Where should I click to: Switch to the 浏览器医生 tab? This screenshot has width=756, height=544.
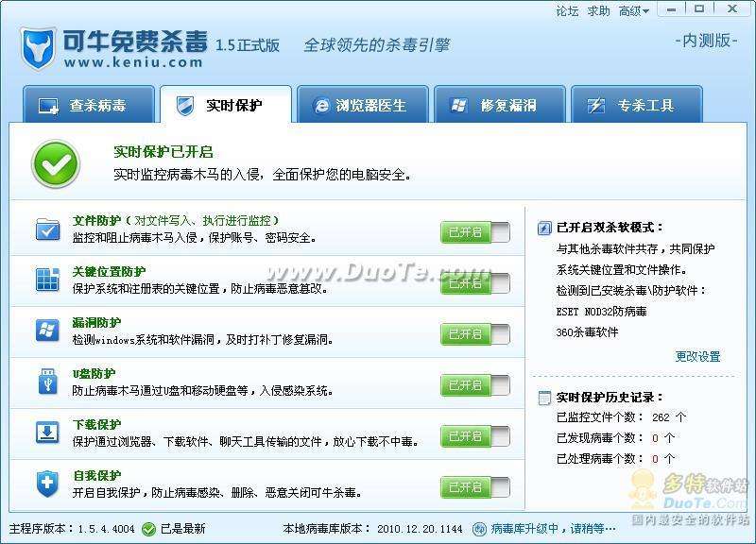[x=363, y=105]
